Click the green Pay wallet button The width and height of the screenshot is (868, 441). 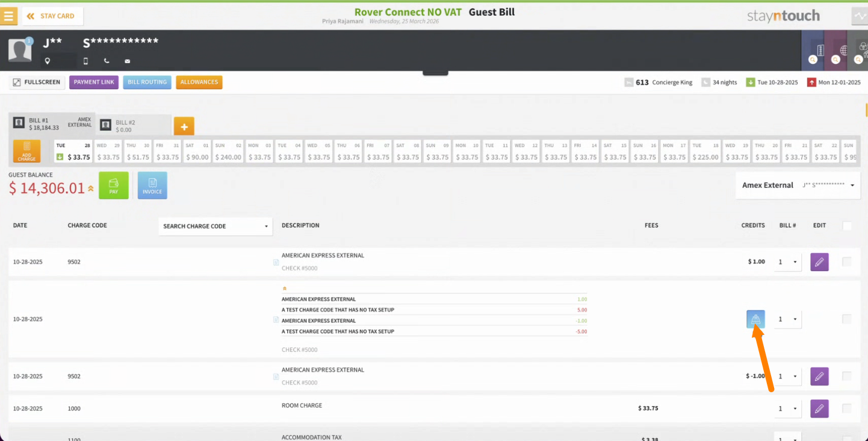point(114,185)
